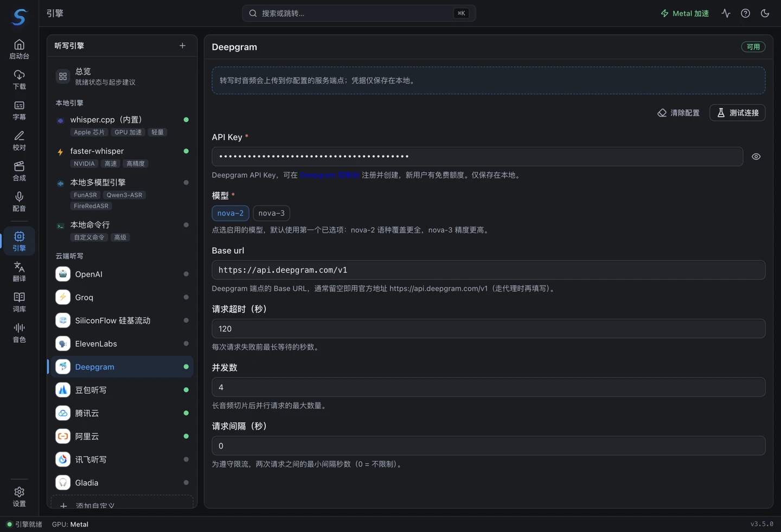Image resolution: width=781 pixels, height=532 pixels.
Task: Open the activity pulse icon in header
Action: click(726, 13)
